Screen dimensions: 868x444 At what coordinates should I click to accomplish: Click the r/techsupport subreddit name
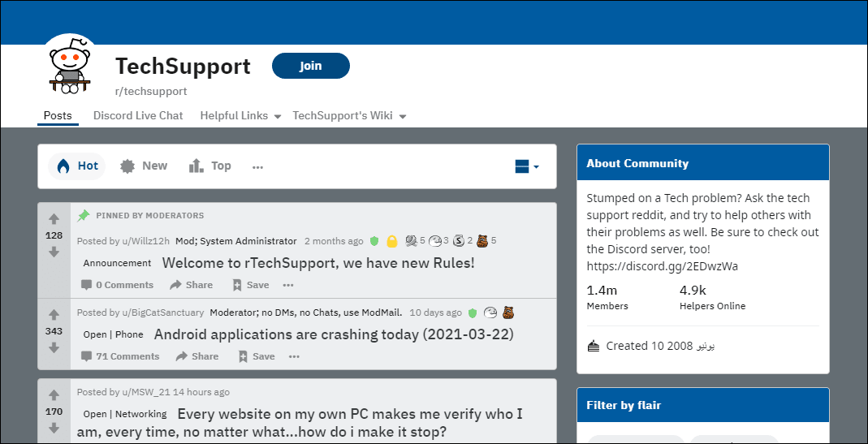(151, 92)
